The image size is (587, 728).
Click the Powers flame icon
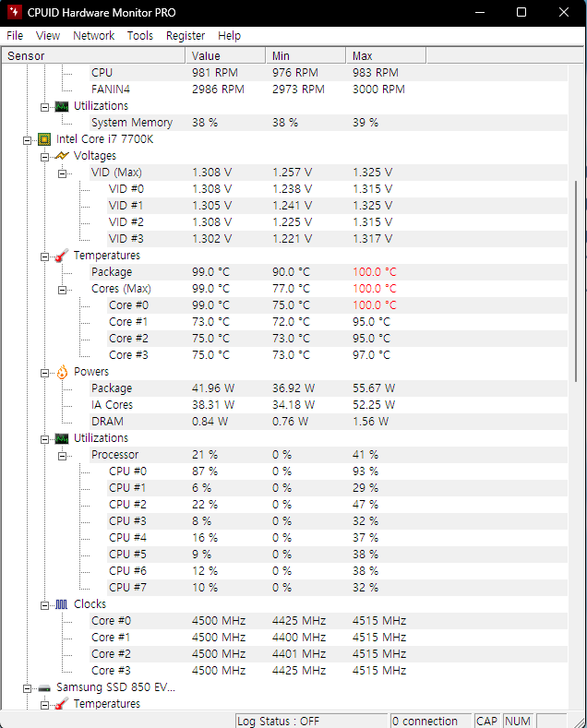pos(62,372)
